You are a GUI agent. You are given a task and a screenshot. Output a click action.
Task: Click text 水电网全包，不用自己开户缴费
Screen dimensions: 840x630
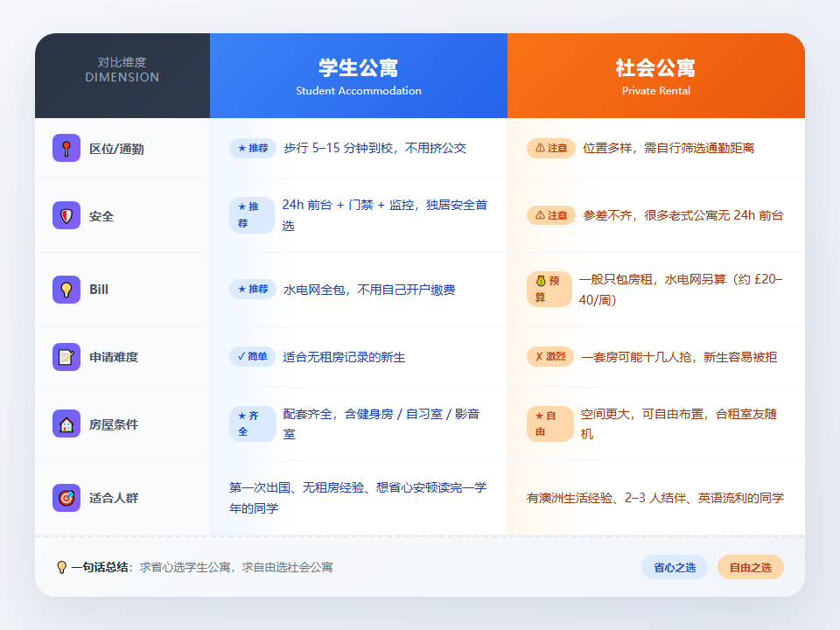(x=369, y=290)
